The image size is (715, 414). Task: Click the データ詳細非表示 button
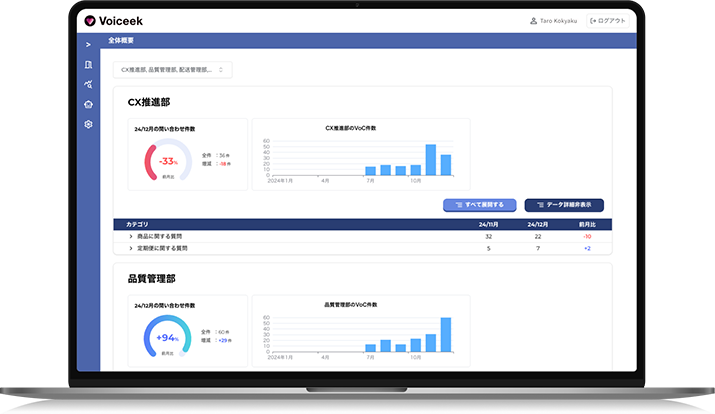click(x=564, y=205)
